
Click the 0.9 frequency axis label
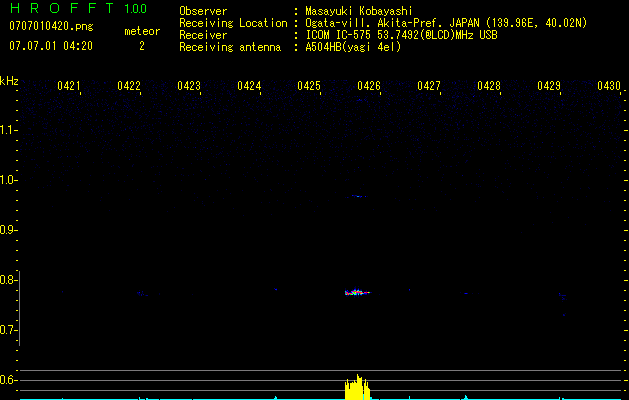[x=8, y=230]
